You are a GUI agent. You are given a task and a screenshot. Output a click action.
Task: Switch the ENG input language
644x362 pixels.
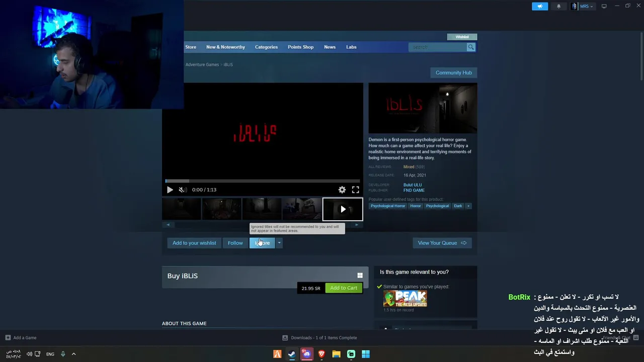[x=50, y=354]
